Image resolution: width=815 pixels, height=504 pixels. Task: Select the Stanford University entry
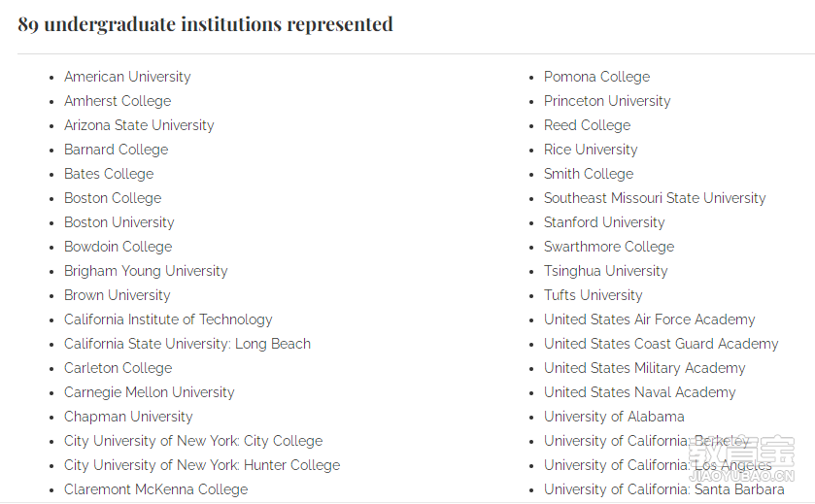coord(604,222)
